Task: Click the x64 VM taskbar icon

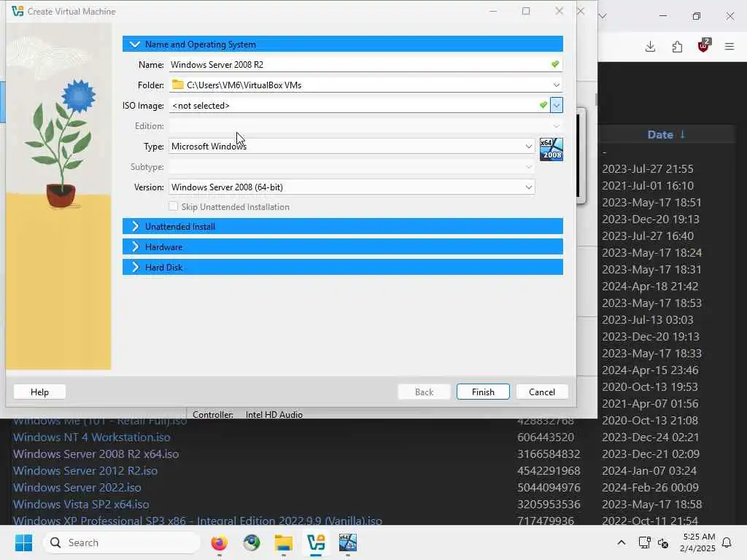Action: (348, 542)
